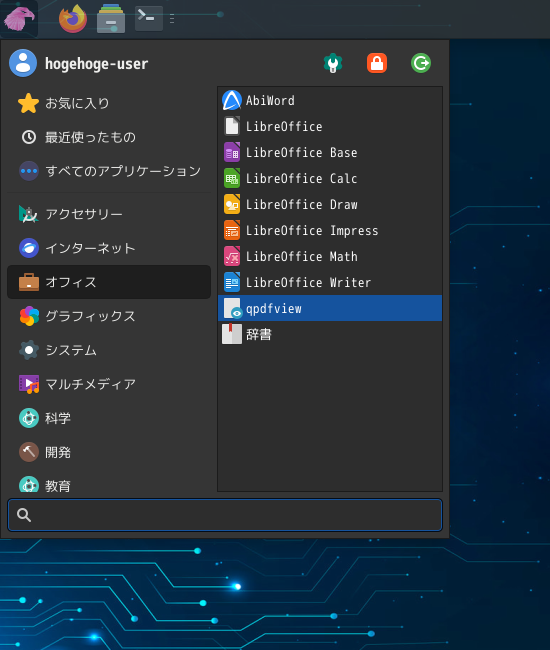
Task: Show すべてのアプリケーション category
Action: pyautogui.click(x=109, y=171)
